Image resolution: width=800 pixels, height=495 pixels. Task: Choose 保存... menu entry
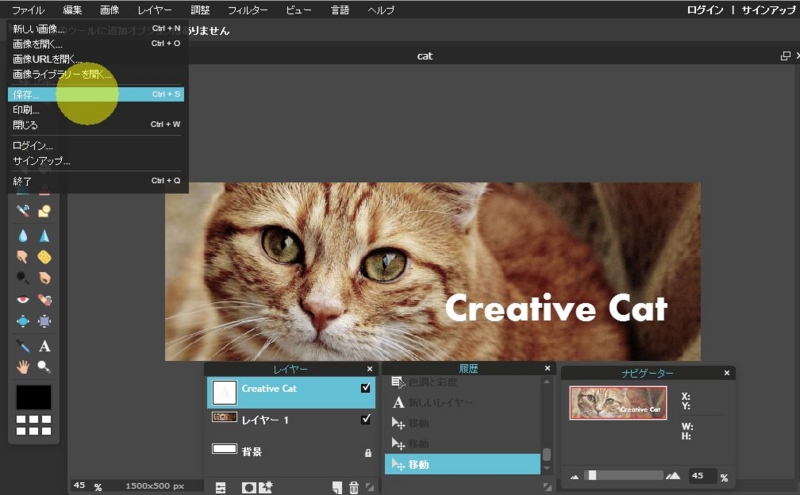click(96, 94)
